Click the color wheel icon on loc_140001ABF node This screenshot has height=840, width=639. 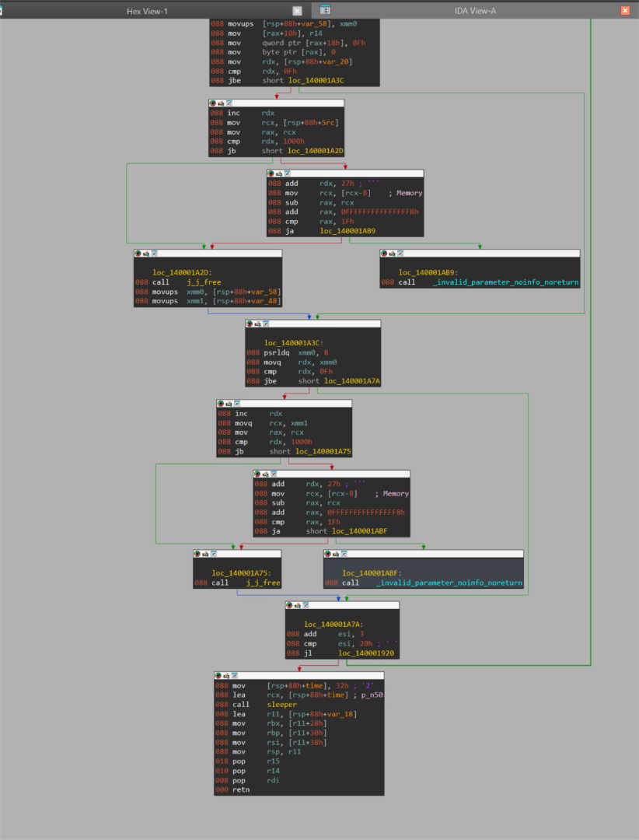(327, 554)
